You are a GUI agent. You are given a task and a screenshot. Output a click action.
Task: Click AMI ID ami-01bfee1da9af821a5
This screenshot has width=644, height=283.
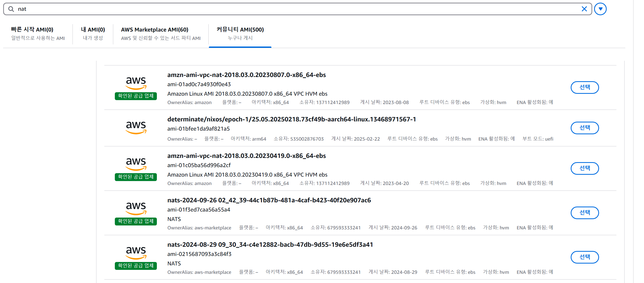pyautogui.click(x=198, y=129)
